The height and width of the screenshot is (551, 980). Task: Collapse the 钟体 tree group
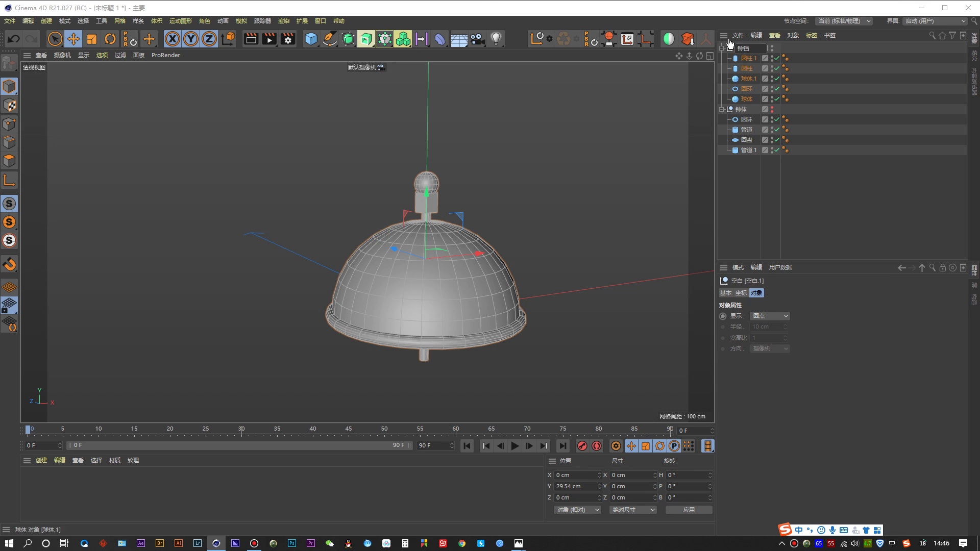click(x=722, y=109)
